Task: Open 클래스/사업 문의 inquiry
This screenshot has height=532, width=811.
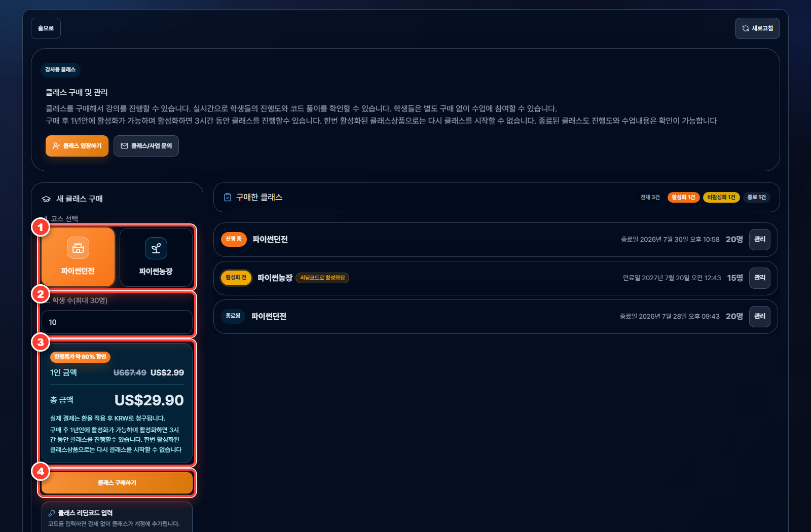Action: click(x=146, y=146)
